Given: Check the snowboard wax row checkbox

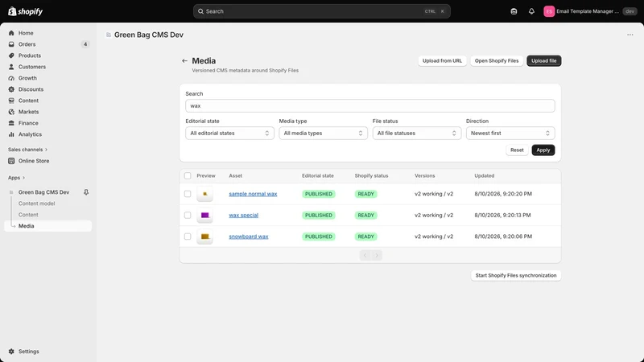Looking at the screenshot, I should pos(188,237).
